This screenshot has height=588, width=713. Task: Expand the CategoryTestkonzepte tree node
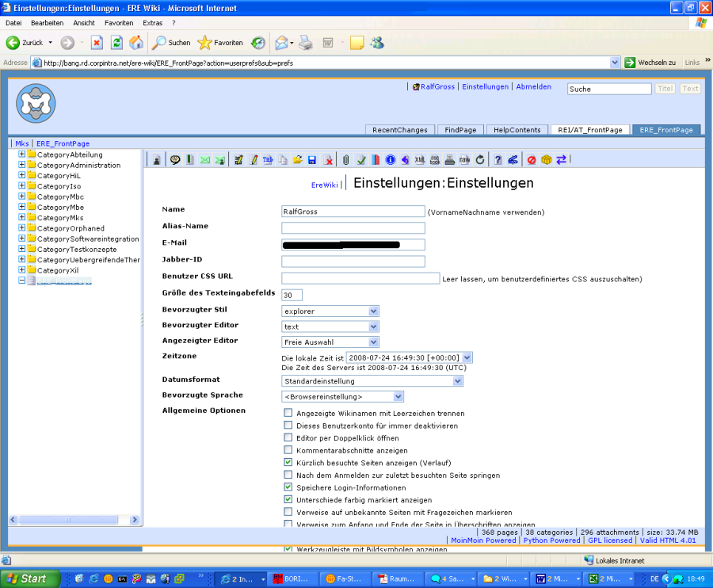click(22, 249)
